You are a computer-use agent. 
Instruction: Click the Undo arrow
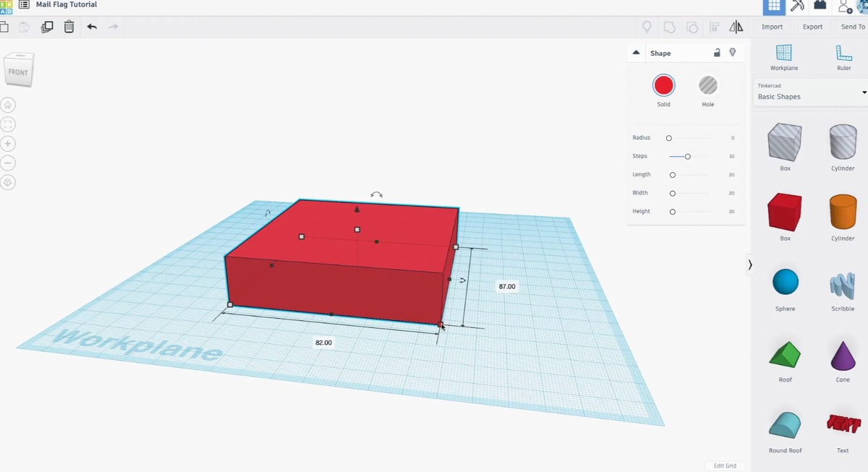[91, 26]
